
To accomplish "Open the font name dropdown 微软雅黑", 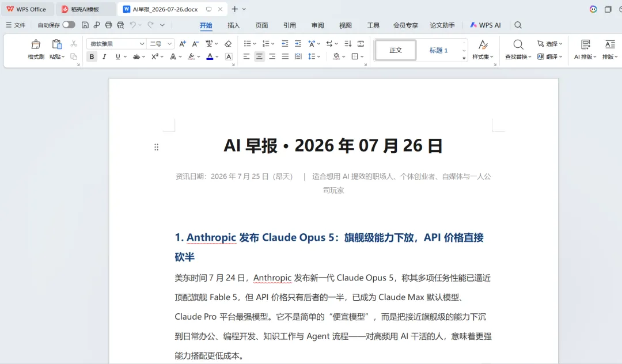I will click(x=142, y=44).
